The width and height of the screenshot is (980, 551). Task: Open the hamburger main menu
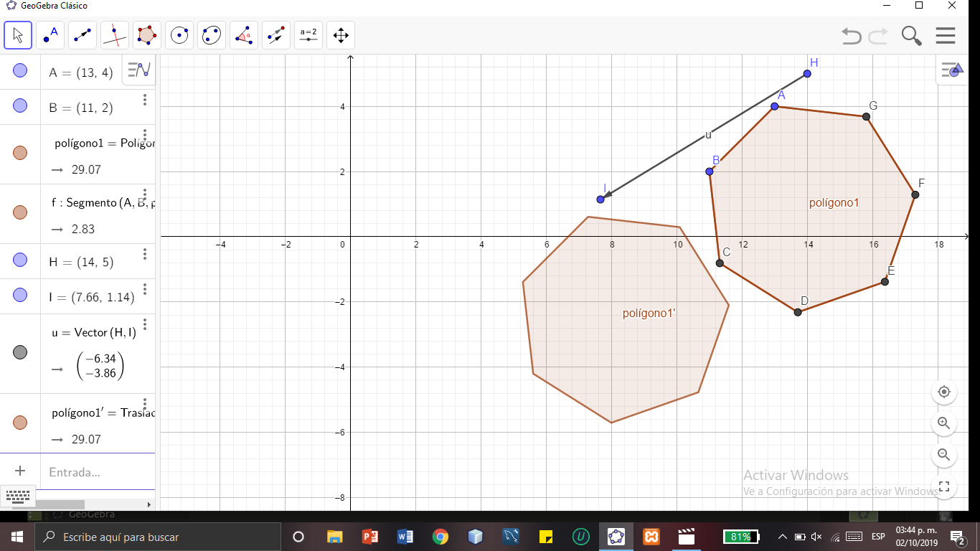946,35
